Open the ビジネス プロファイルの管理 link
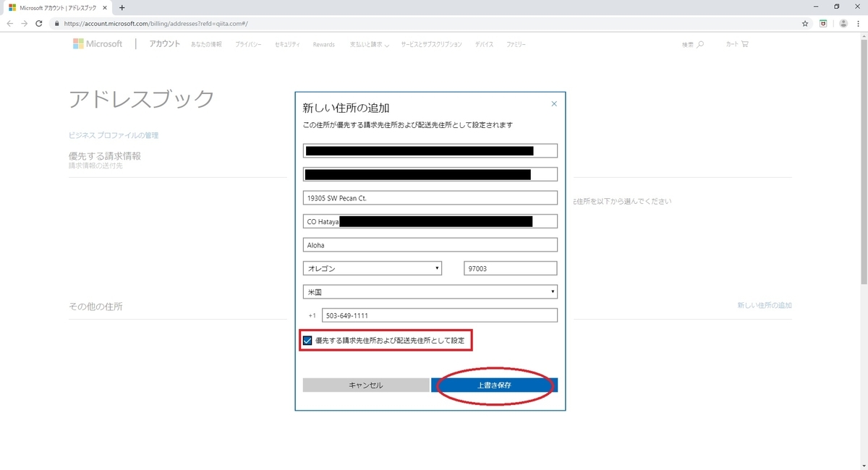 pos(114,134)
